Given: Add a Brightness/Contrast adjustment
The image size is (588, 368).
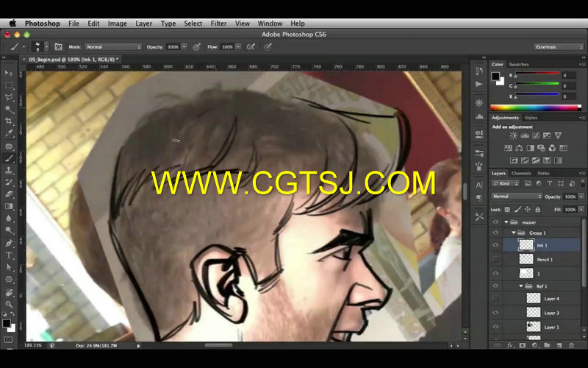Looking at the screenshot, I should click(x=513, y=135).
